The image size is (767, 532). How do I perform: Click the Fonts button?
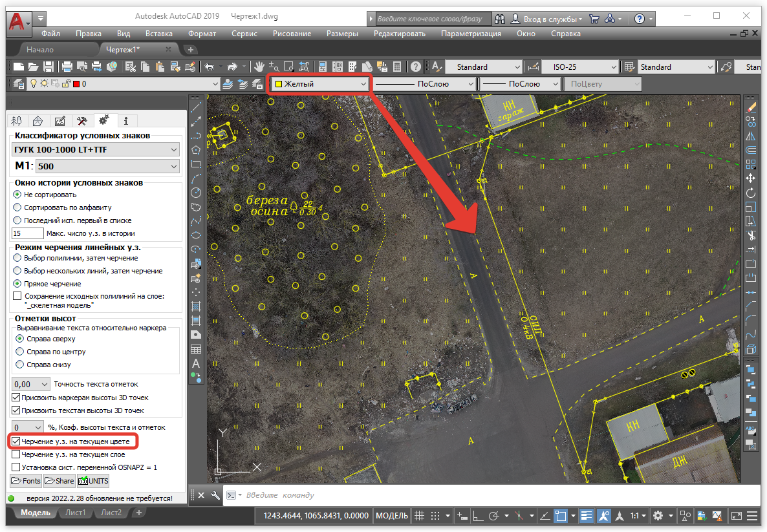(26, 481)
